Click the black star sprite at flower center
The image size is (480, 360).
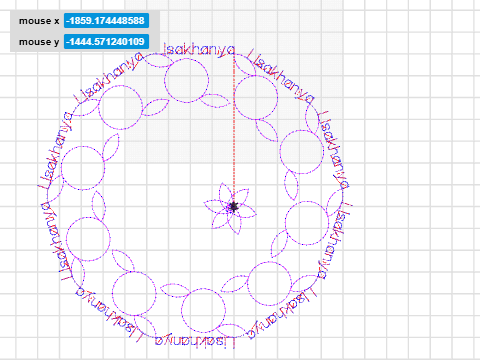233,207
